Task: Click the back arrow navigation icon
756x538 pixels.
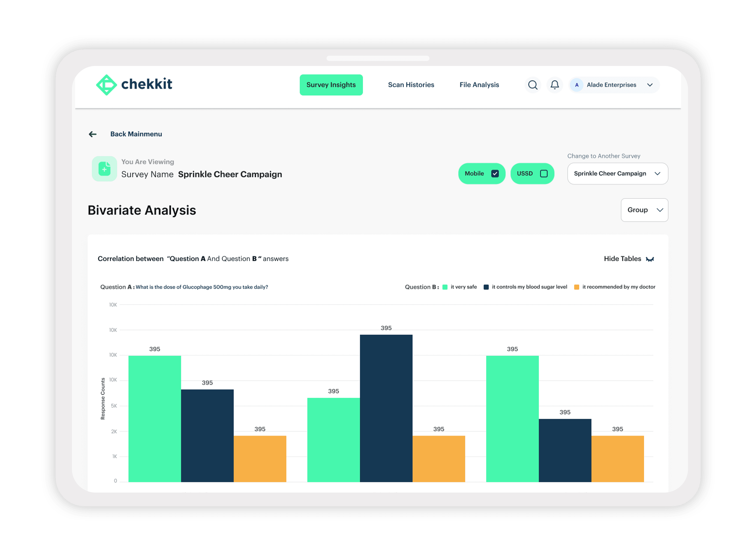Action: tap(92, 134)
